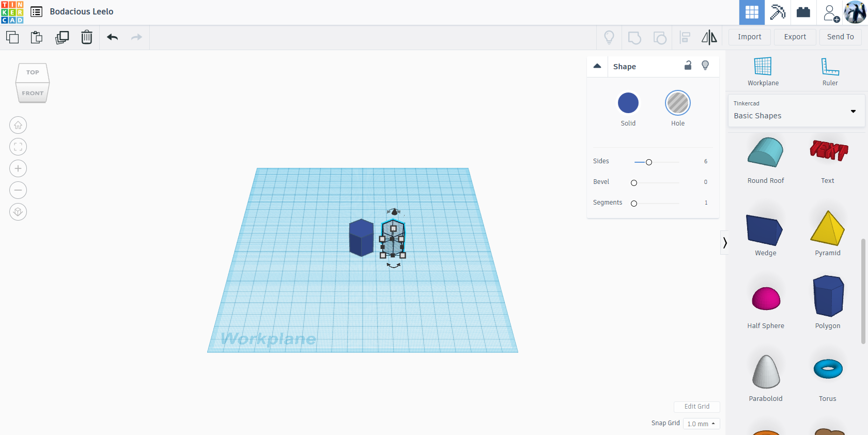Open the Align tool

click(685, 37)
